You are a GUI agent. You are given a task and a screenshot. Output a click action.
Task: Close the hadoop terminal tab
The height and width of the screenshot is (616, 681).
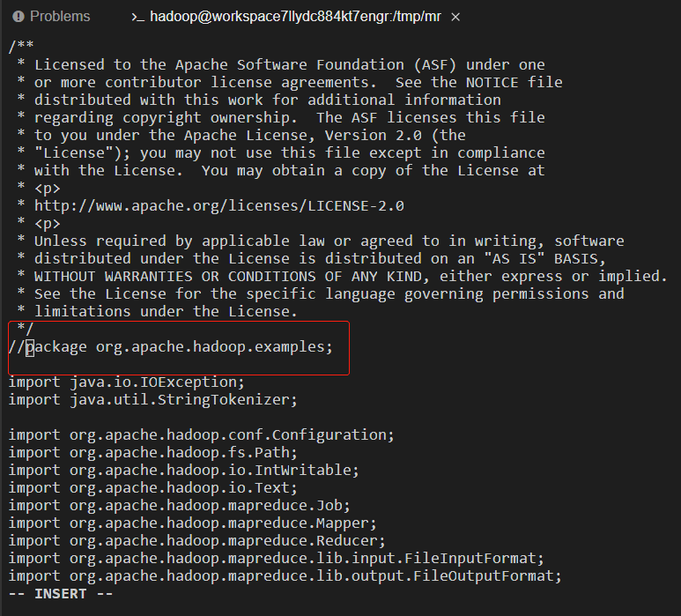click(x=455, y=17)
